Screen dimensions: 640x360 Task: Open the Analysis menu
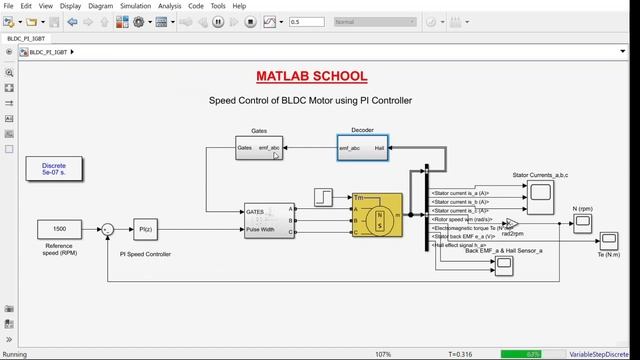pyautogui.click(x=169, y=6)
